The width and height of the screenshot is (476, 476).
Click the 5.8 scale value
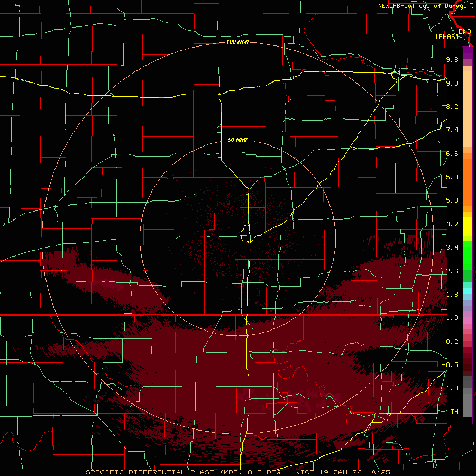[x=452, y=177]
